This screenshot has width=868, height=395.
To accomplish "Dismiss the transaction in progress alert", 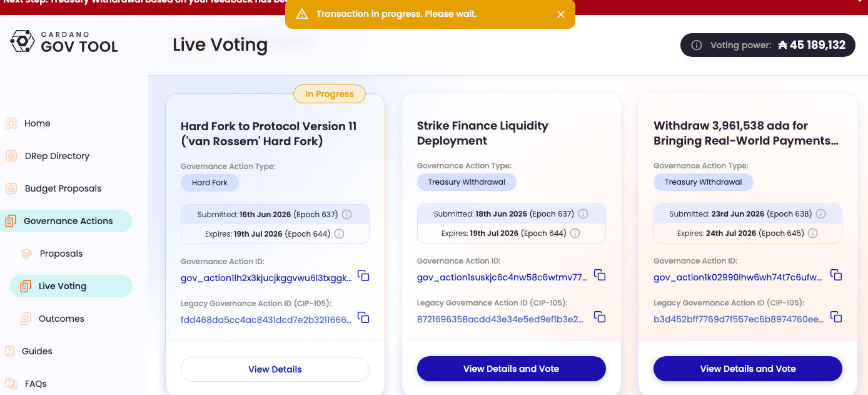I will pyautogui.click(x=561, y=14).
